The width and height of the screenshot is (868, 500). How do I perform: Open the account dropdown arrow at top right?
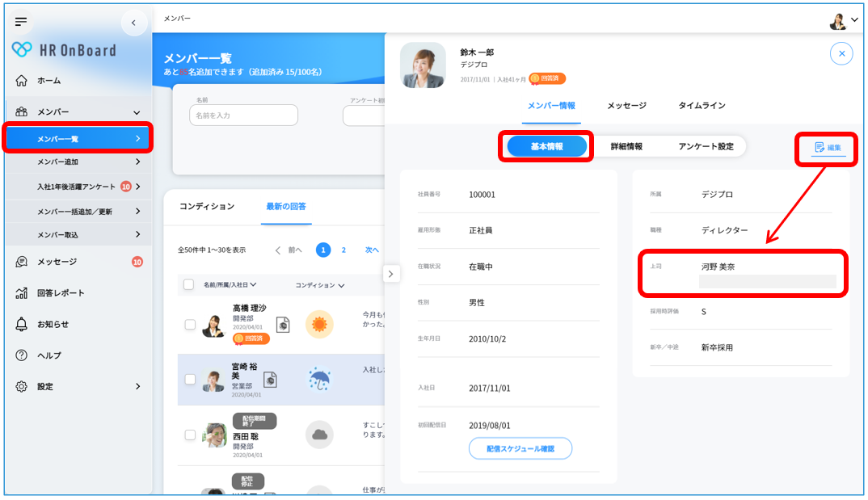pos(855,20)
